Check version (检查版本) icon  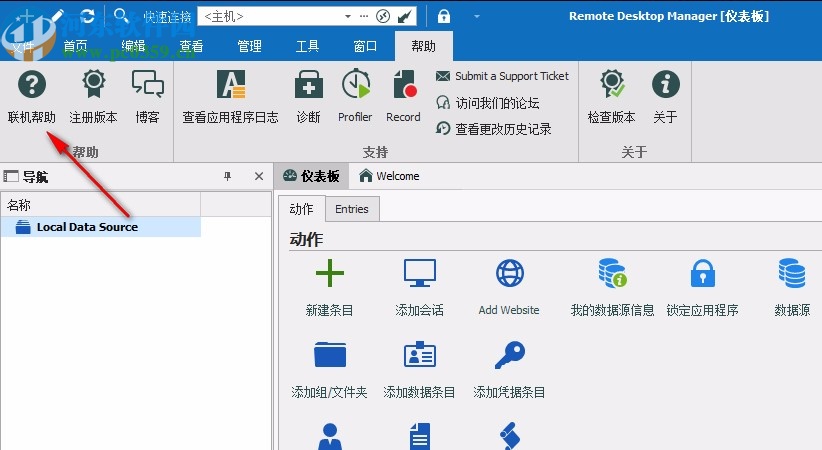[x=612, y=84]
